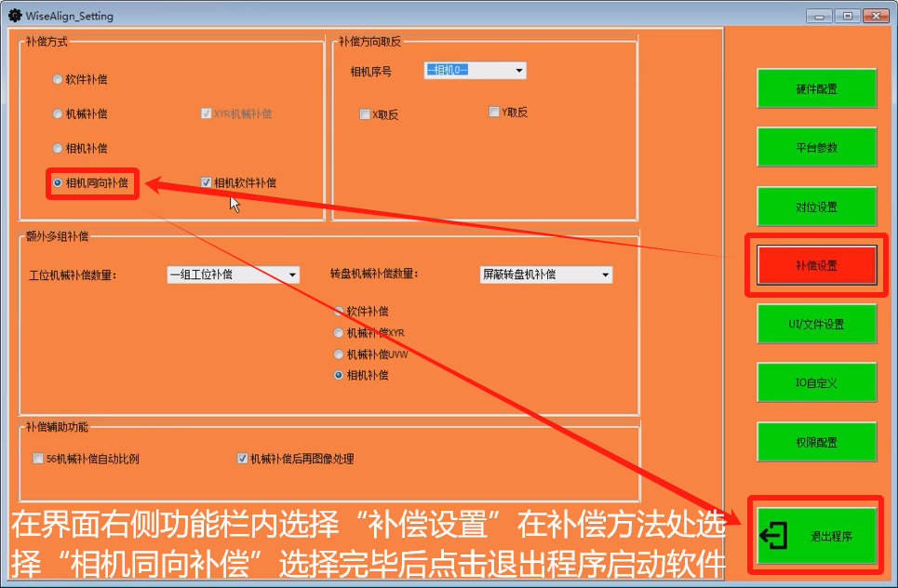
Task: Toggle the 相机软件补偿 checkbox
Action: (207, 183)
